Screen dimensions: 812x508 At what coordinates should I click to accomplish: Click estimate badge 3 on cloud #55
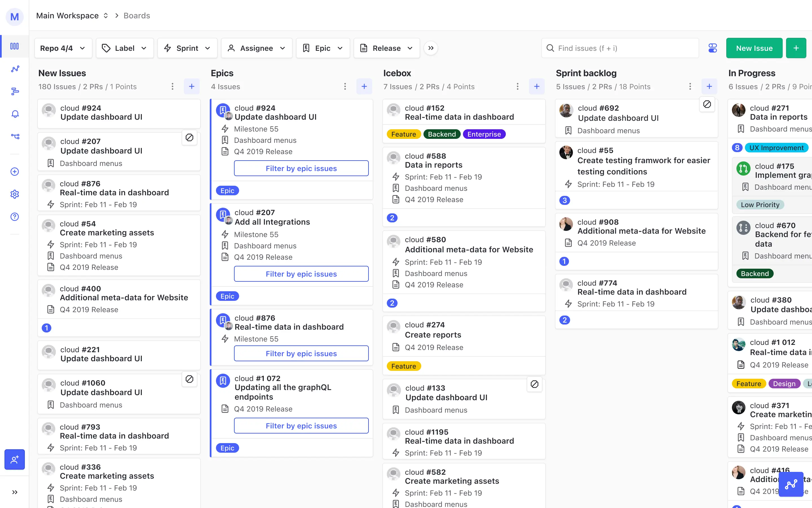tap(565, 200)
